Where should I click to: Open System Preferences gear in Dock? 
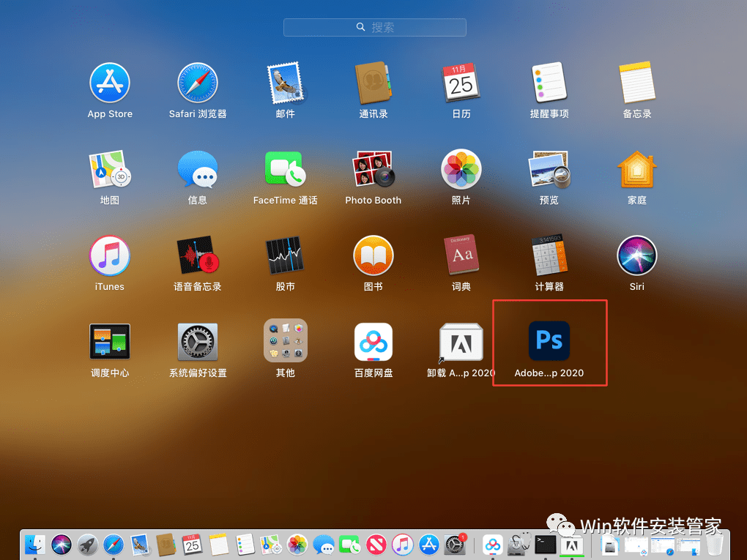[x=455, y=545]
